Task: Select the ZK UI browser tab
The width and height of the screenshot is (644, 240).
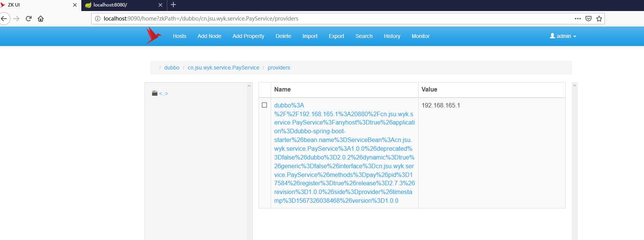Action: [40, 5]
